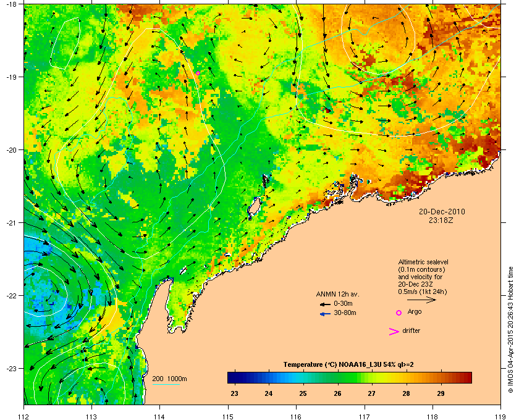Click the 0.5m/s velocity scale arrow

tap(421, 300)
